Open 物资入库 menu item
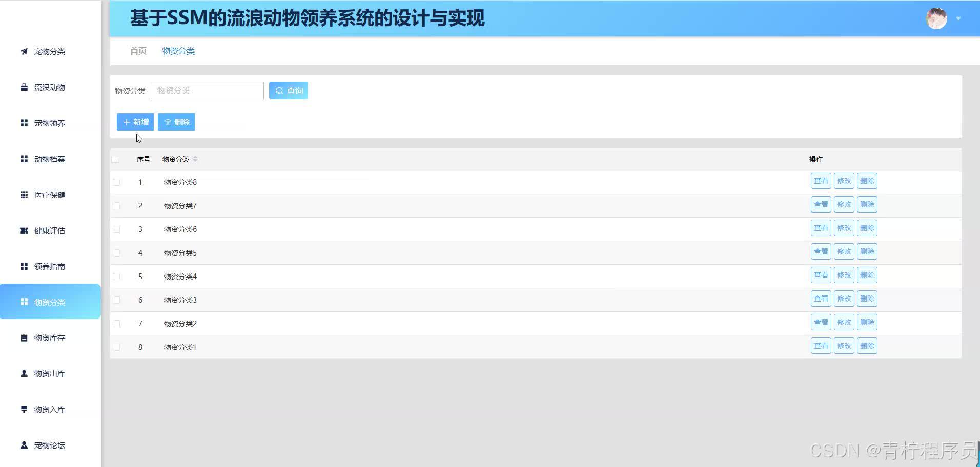 (50, 409)
